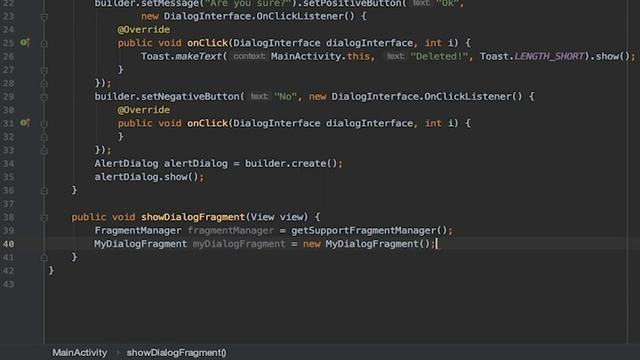Click the @Override annotation on line 24

(x=144, y=30)
